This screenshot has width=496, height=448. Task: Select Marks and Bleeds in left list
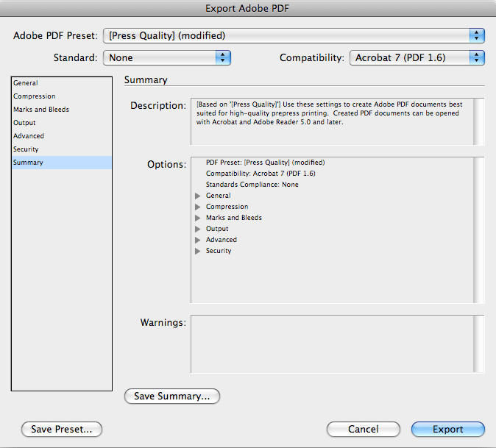[62, 110]
